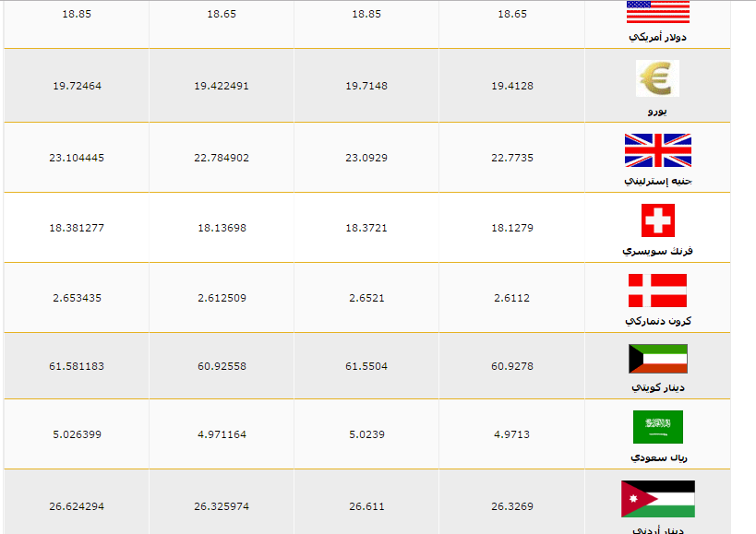Click the Swiss flag icon
Viewport: 756px width, 534px height.
click(657, 220)
